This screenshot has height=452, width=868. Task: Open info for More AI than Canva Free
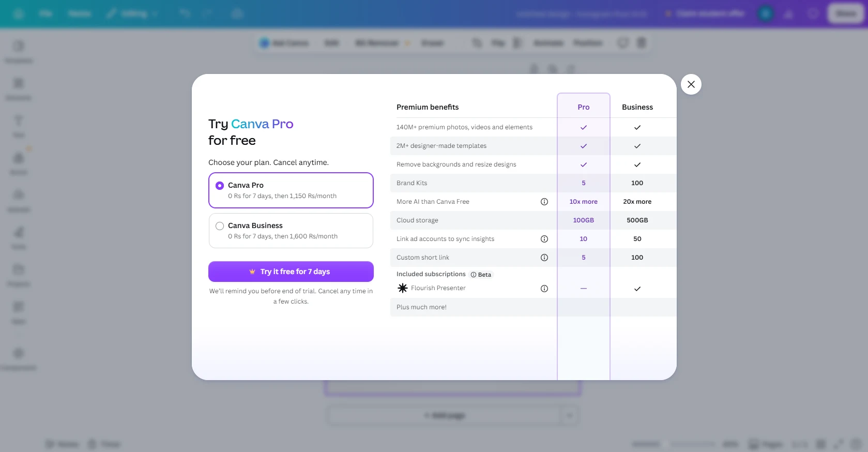pos(544,202)
